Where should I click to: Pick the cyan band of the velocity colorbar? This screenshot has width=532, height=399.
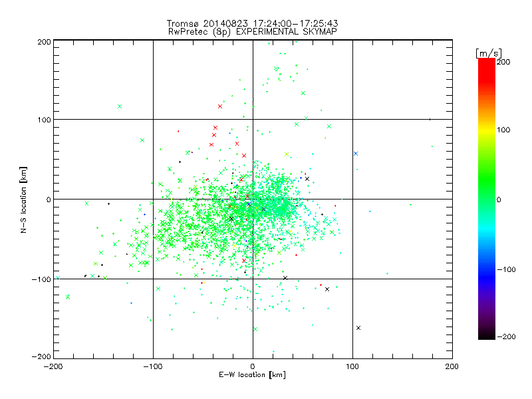click(487, 231)
